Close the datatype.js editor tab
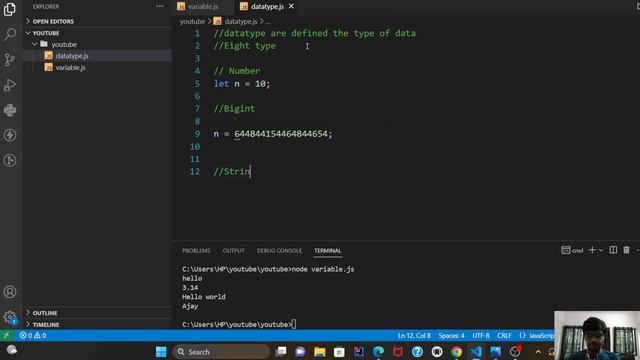640x360 pixels. 291,7
